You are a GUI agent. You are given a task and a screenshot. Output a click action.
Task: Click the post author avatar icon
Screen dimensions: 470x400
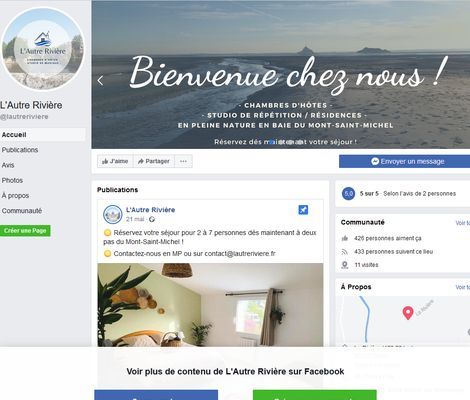(x=113, y=214)
